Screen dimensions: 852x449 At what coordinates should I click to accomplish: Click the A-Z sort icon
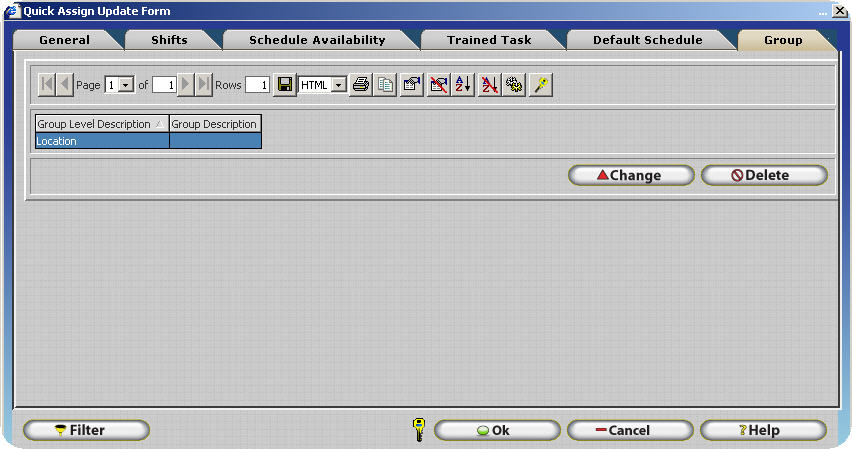(x=463, y=85)
